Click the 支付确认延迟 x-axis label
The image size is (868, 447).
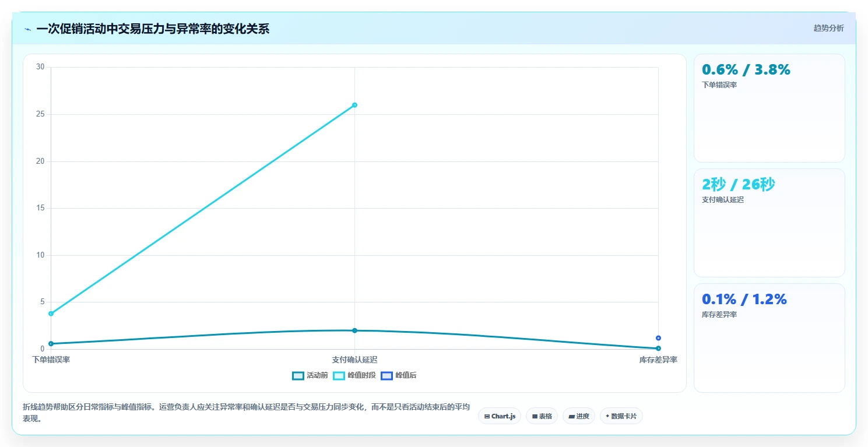[354, 360]
